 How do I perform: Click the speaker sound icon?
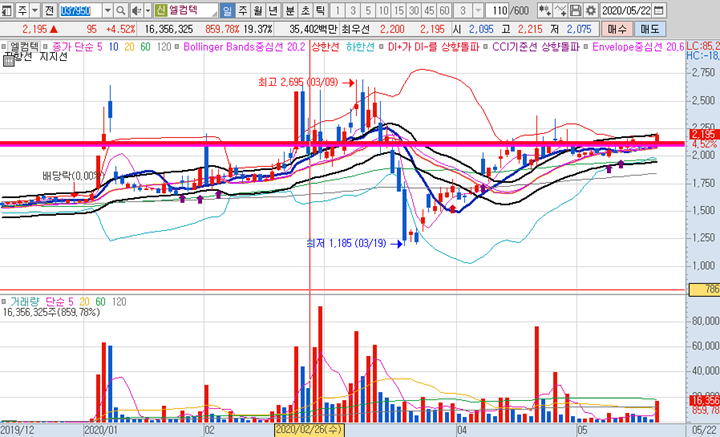pyautogui.click(x=136, y=10)
